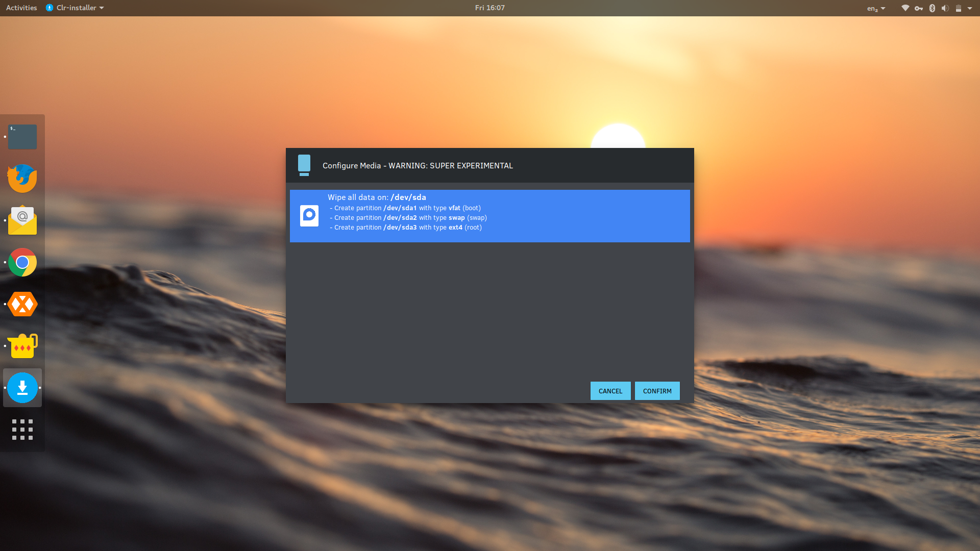Screen dimensions: 980x551
Task: Open the Fri 16:07 clock menu
Action: (x=489, y=8)
